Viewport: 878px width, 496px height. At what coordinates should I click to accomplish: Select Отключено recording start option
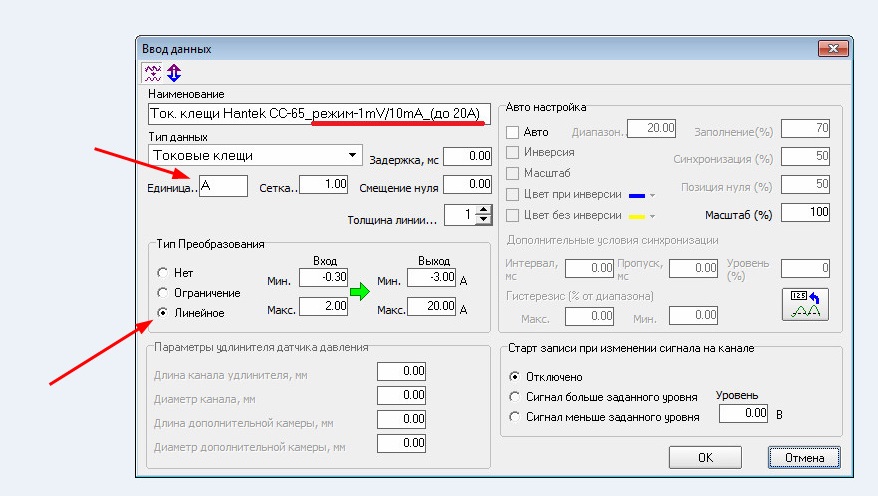point(514,377)
